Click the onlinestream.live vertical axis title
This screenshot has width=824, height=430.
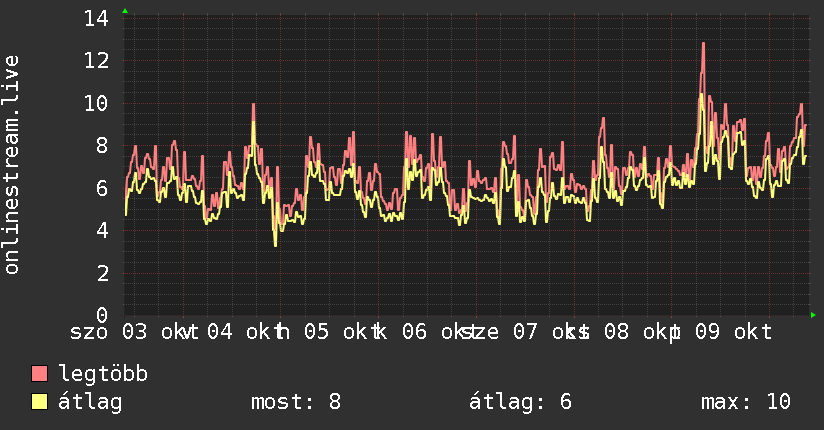point(12,165)
